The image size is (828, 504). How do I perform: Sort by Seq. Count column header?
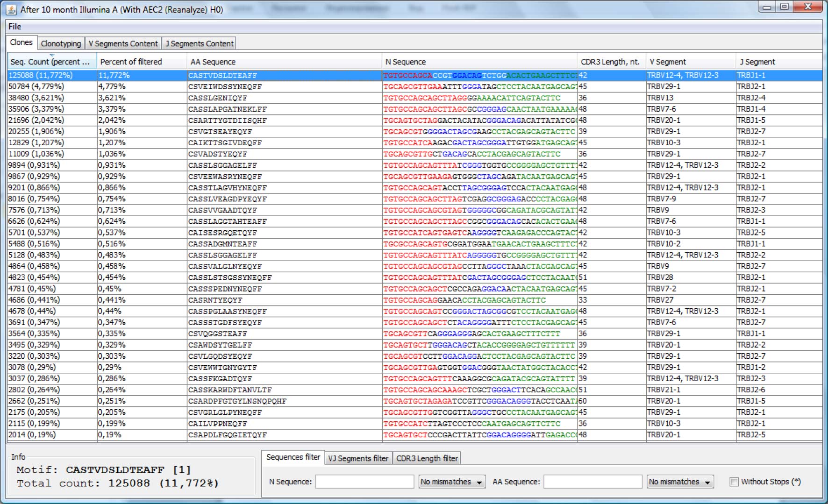click(50, 62)
